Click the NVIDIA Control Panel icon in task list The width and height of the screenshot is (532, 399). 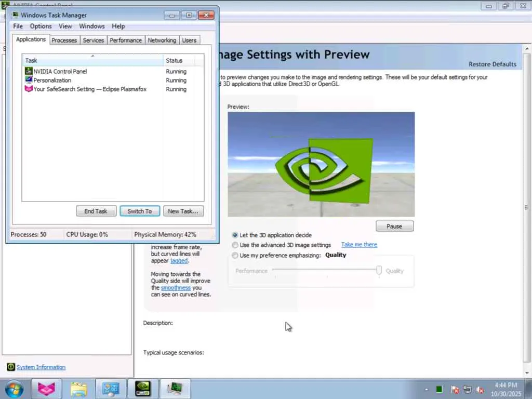pos(29,71)
